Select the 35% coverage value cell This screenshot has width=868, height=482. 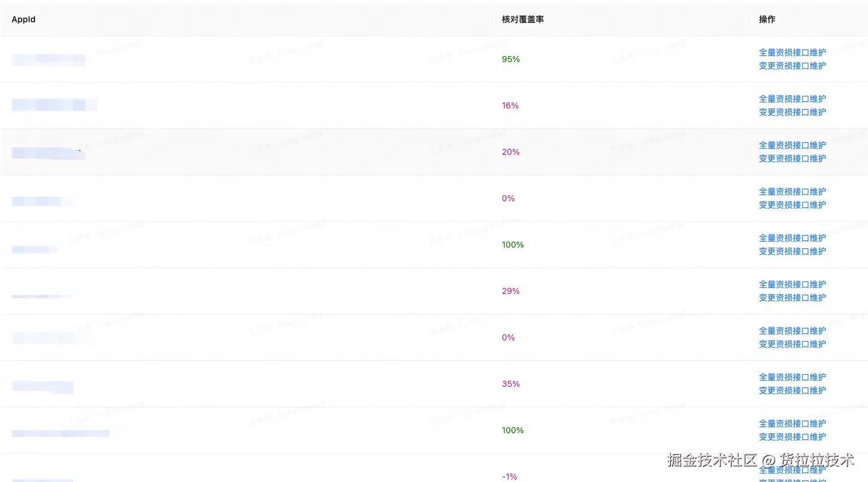pos(511,384)
